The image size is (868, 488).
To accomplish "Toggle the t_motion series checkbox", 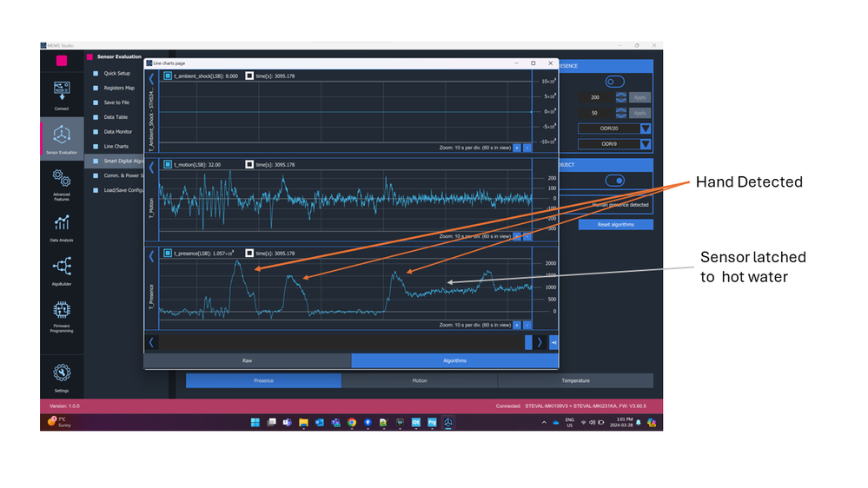I will pos(167,164).
